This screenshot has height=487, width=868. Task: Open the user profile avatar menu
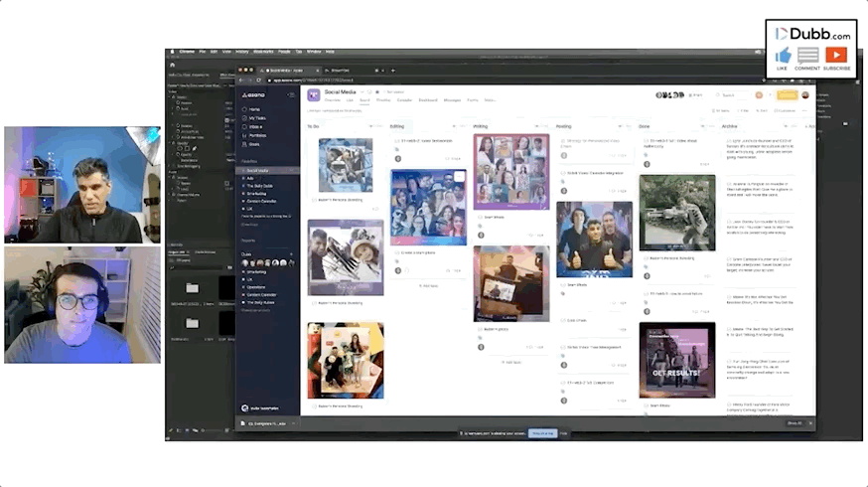pyautogui.click(x=805, y=95)
